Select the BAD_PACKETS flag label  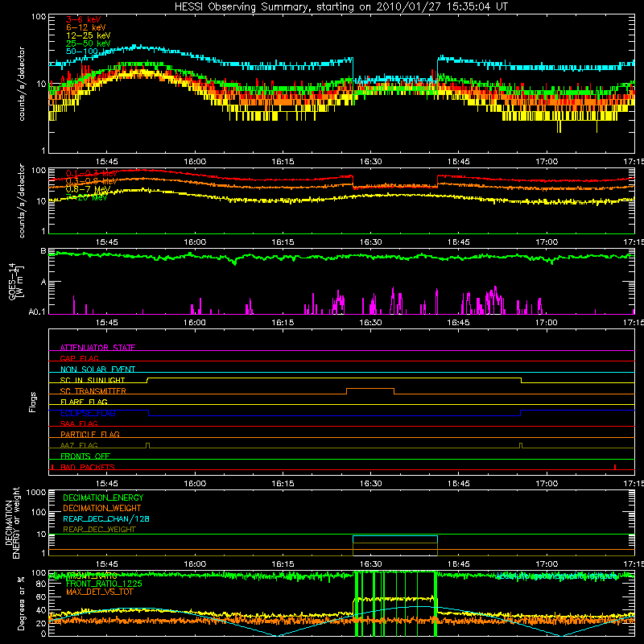coord(88,467)
